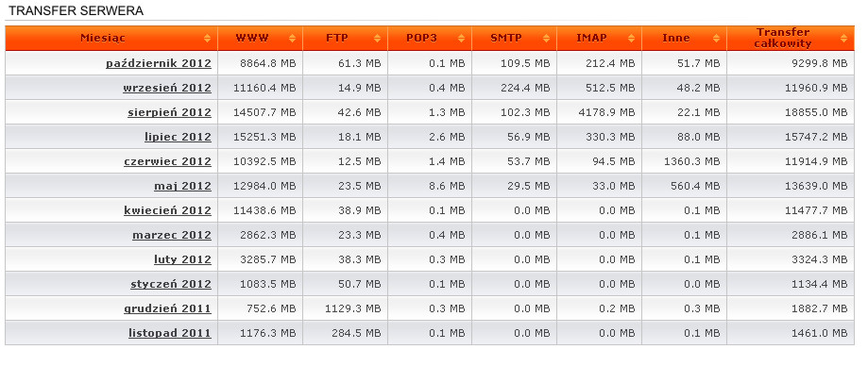868x366 pixels.
Task: Sort by WWW using its arrow icon
Action: 292,38
